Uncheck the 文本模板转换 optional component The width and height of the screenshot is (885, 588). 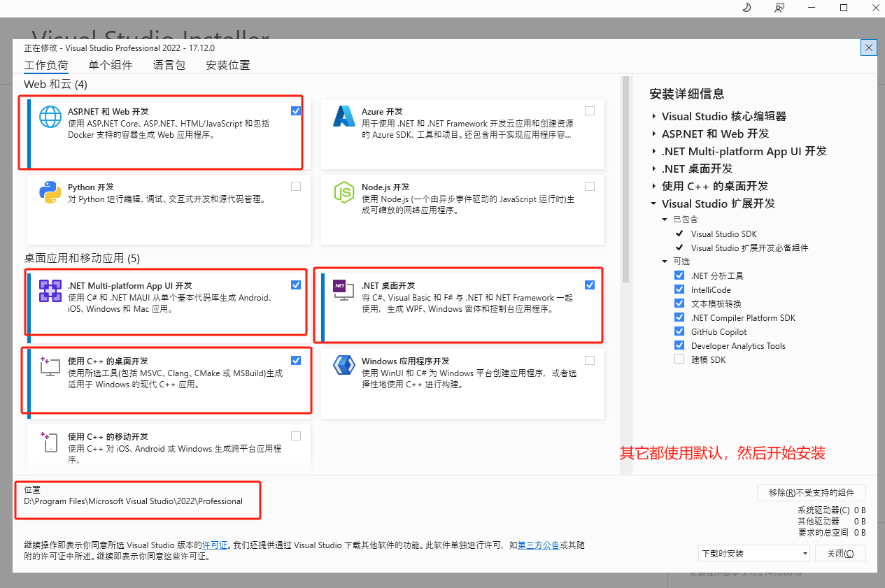(679, 303)
